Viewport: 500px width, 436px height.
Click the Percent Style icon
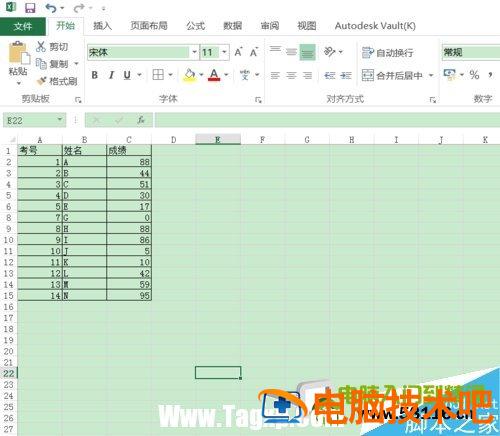474,74
